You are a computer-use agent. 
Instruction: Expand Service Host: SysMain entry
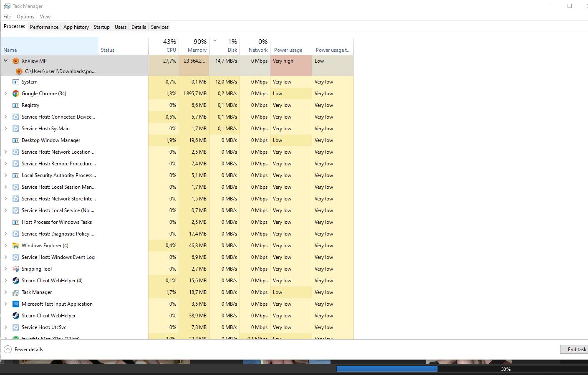click(x=6, y=129)
